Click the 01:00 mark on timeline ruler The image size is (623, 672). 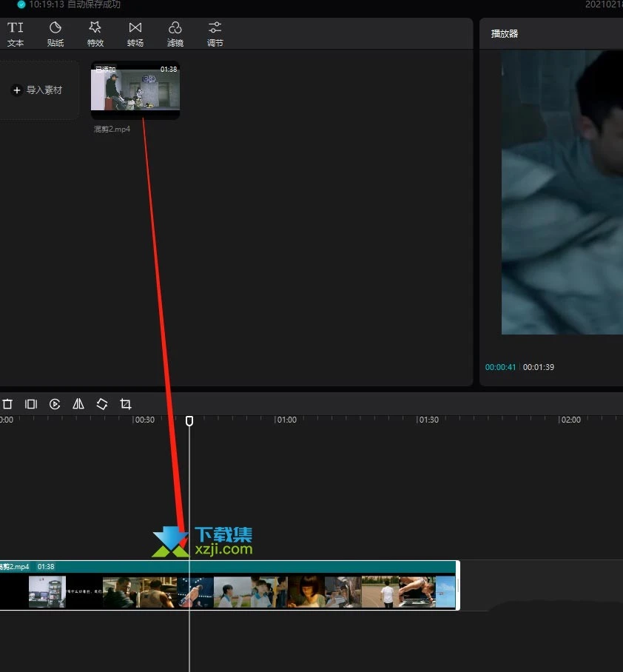coord(286,420)
